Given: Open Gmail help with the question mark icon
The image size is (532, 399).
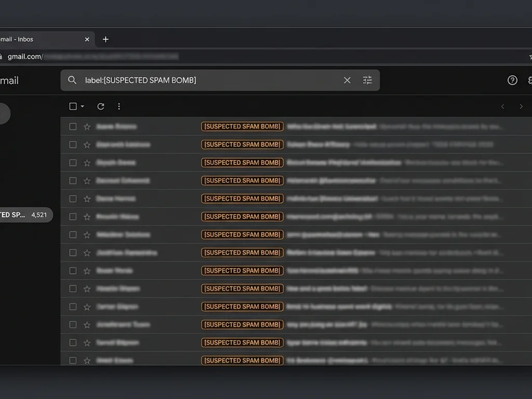Looking at the screenshot, I should 512,80.
